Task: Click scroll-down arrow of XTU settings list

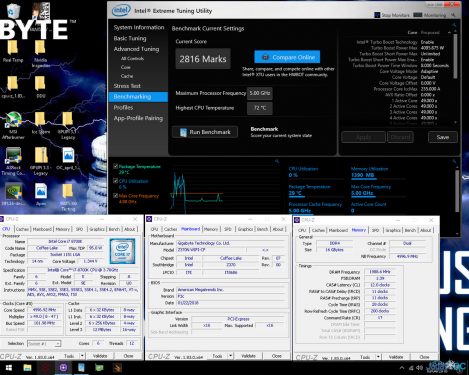Action: click(455, 123)
